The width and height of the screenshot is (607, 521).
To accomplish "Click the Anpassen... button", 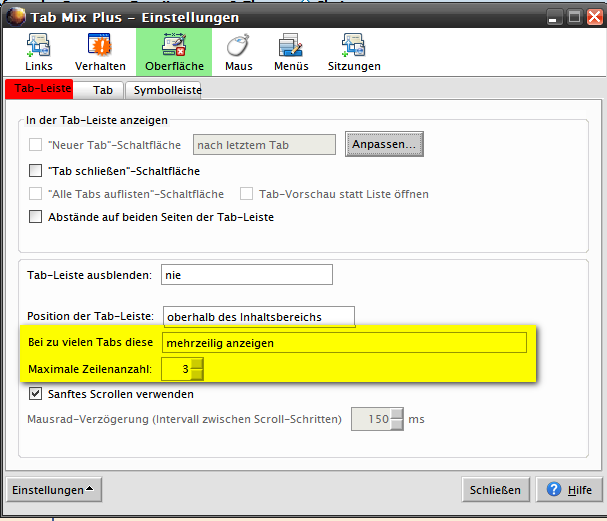I will [x=384, y=144].
